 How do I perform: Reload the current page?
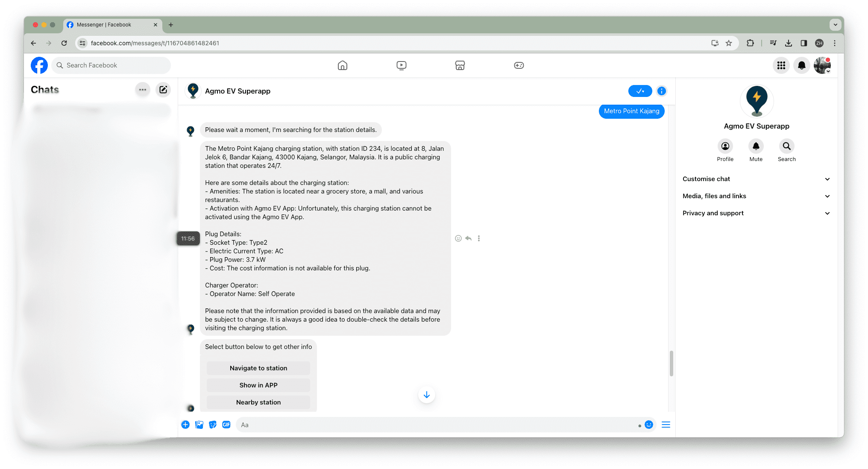coord(64,43)
